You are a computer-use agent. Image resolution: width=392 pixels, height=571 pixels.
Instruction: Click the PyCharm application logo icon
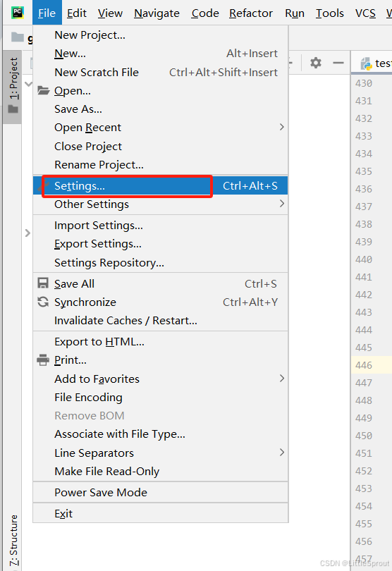(18, 13)
